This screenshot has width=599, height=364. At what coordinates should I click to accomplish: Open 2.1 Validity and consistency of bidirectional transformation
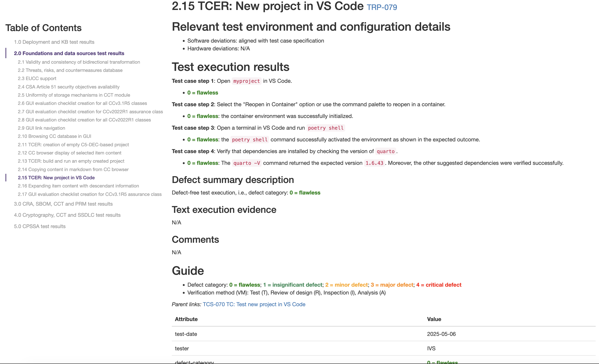click(x=79, y=62)
